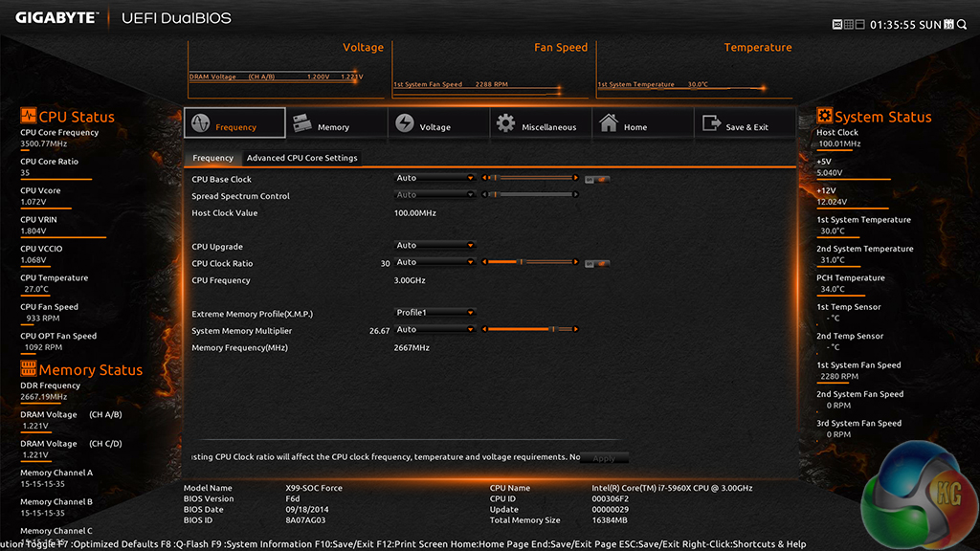Click the Memory Status chip icon
The image size is (980, 551).
click(x=29, y=369)
